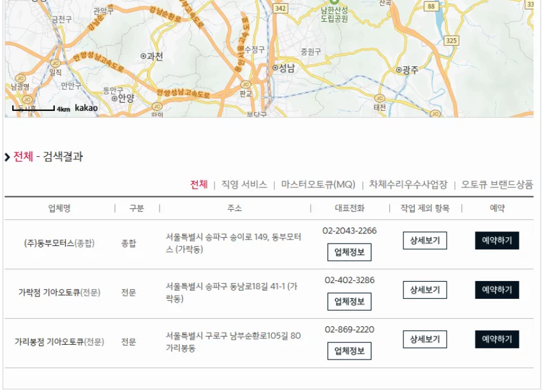Image resolution: width=545 pixels, height=392 pixels.
Task: Click route 88 shield on map
Action: click(x=431, y=6)
